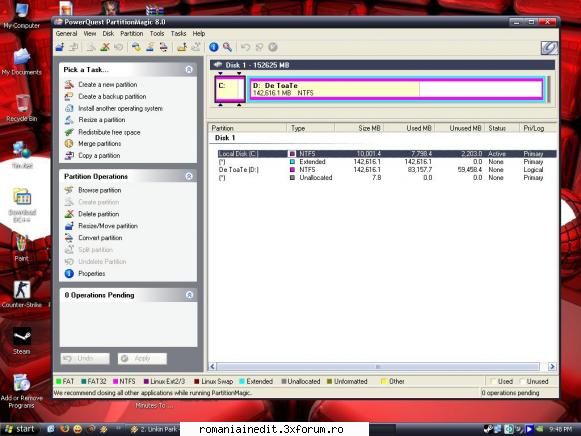Open the Paint desktop icon
This screenshot has height=436, width=581.
[21, 244]
